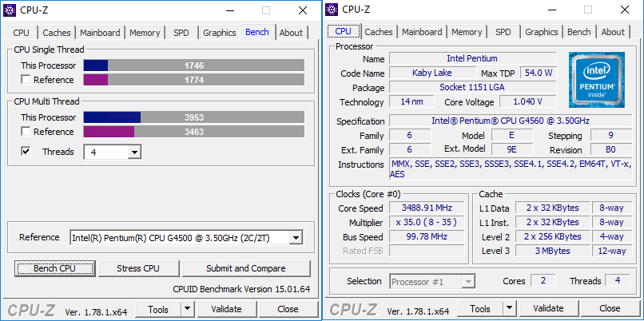Select Bench tab in left window
Screen dimensions: 644x321
click(257, 32)
